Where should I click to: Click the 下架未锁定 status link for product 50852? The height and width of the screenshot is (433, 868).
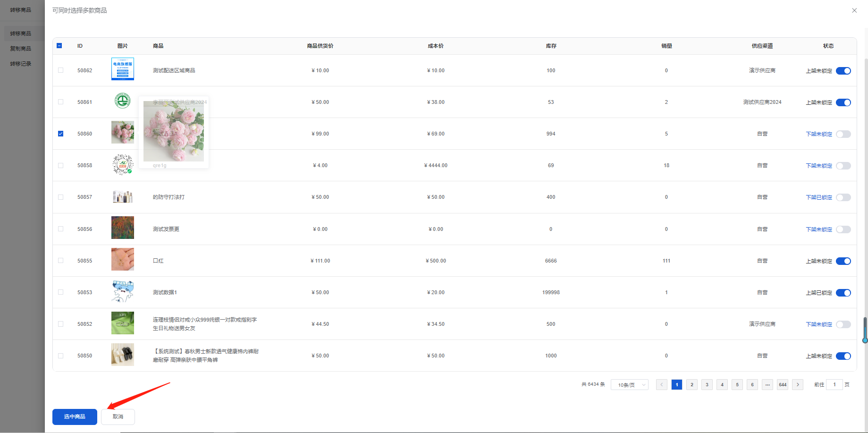[x=819, y=324]
